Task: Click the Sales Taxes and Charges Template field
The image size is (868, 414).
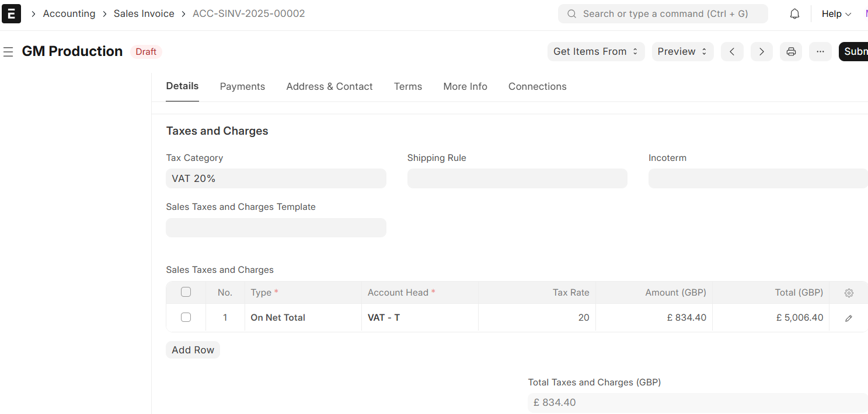Action: click(276, 227)
